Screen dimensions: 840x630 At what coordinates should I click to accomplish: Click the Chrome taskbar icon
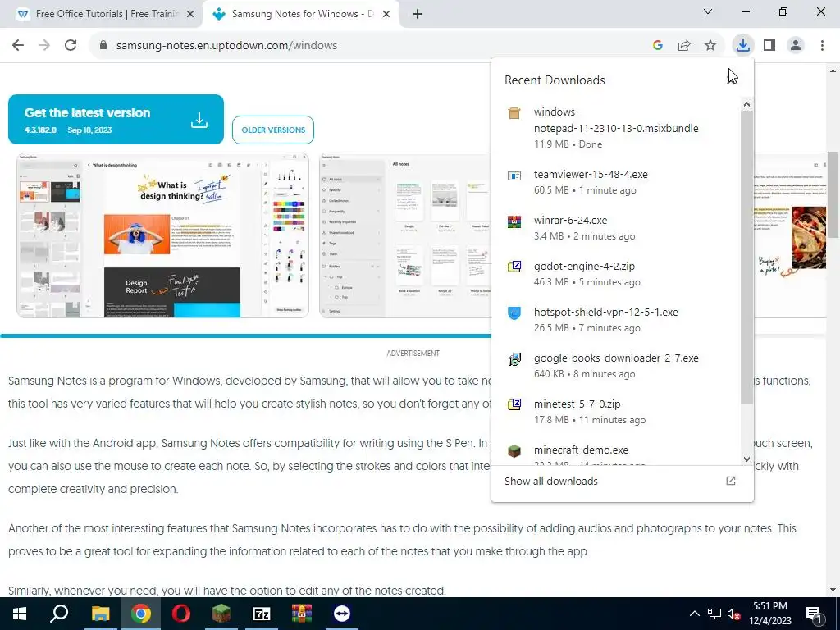(x=141, y=614)
